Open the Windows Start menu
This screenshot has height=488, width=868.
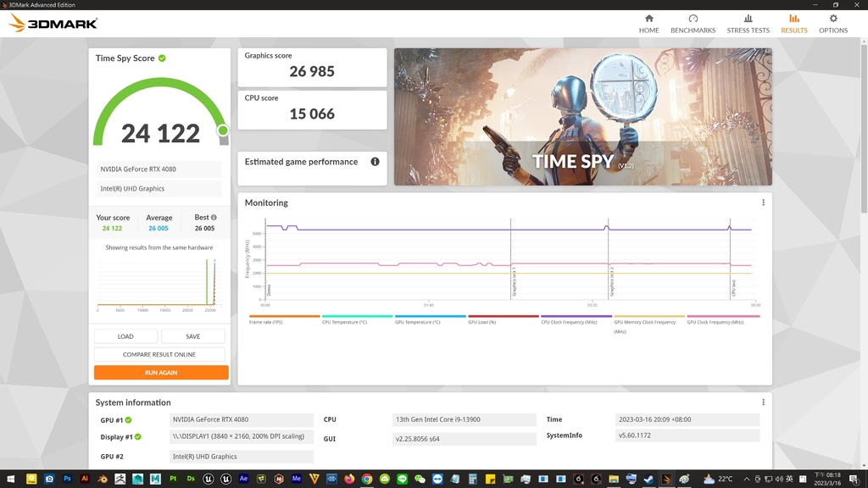pos(10,480)
